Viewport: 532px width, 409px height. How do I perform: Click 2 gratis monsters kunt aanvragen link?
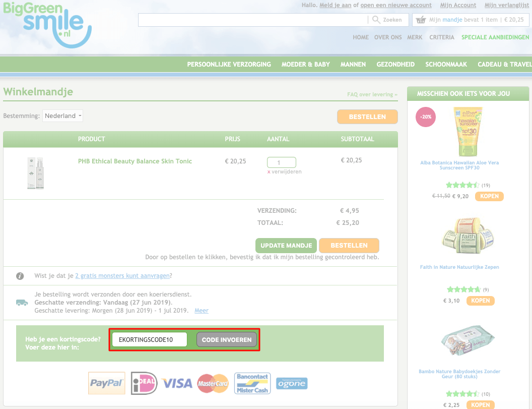click(x=122, y=276)
